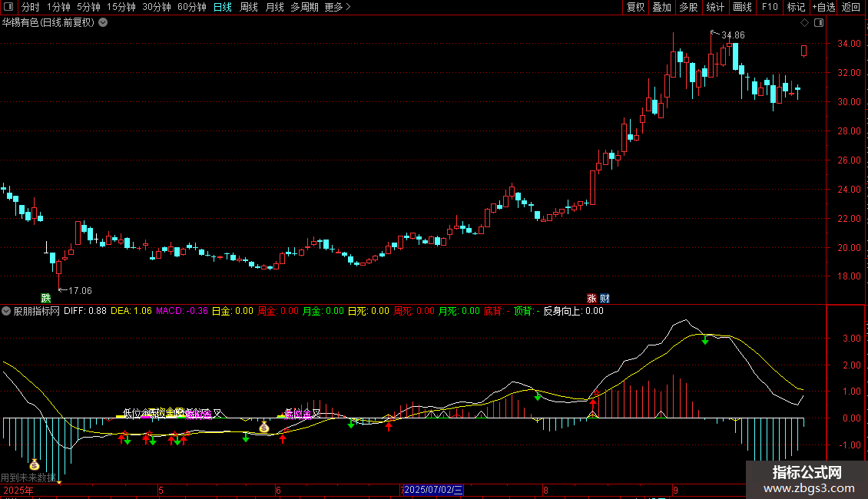Click the 2025/07/02/三 date marker
Screen dimensions: 868x499
pyautogui.click(x=433, y=490)
